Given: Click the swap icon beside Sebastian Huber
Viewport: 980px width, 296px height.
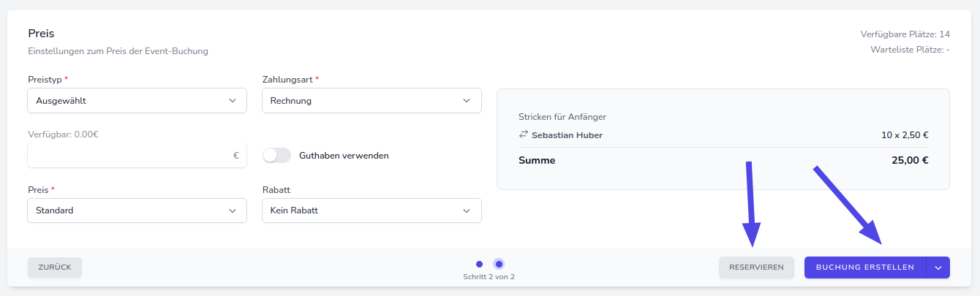Looking at the screenshot, I should (x=523, y=135).
